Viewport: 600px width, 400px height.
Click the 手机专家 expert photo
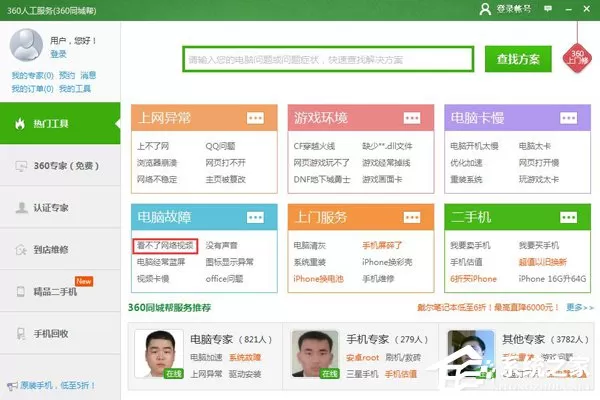click(315, 354)
